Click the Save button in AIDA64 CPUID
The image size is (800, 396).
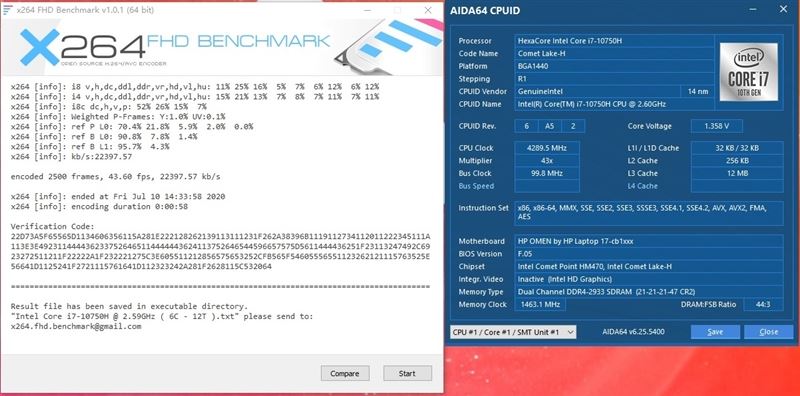coord(715,332)
